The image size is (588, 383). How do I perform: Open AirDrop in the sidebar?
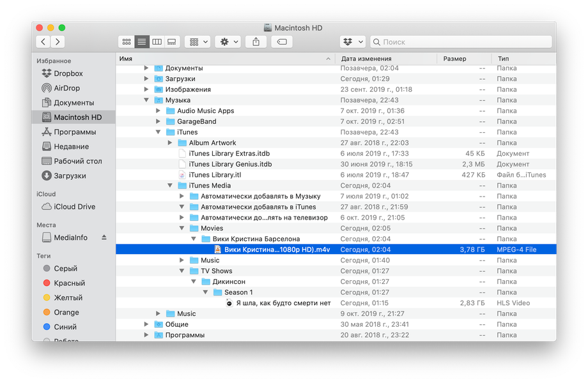click(x=66, y=88)
